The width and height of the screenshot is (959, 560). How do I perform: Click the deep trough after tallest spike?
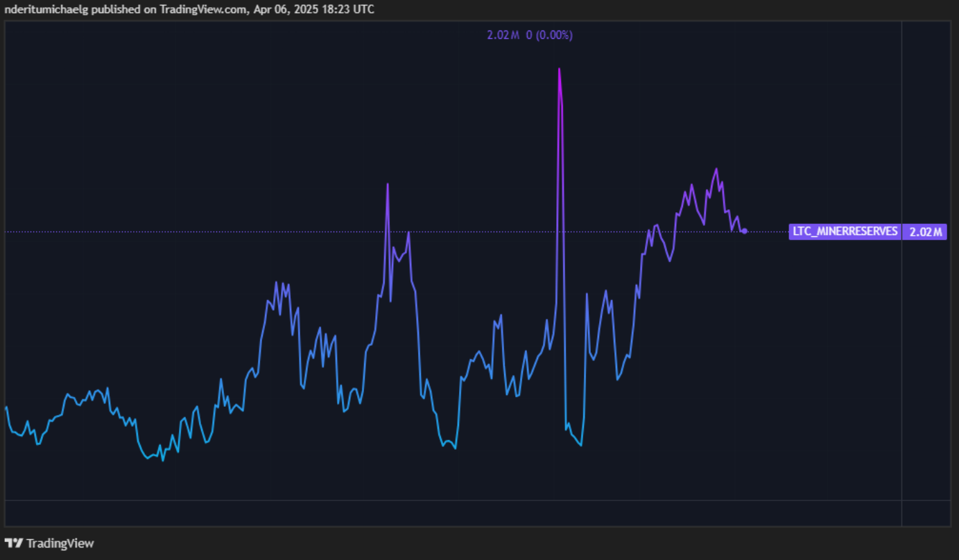(580, 445)
